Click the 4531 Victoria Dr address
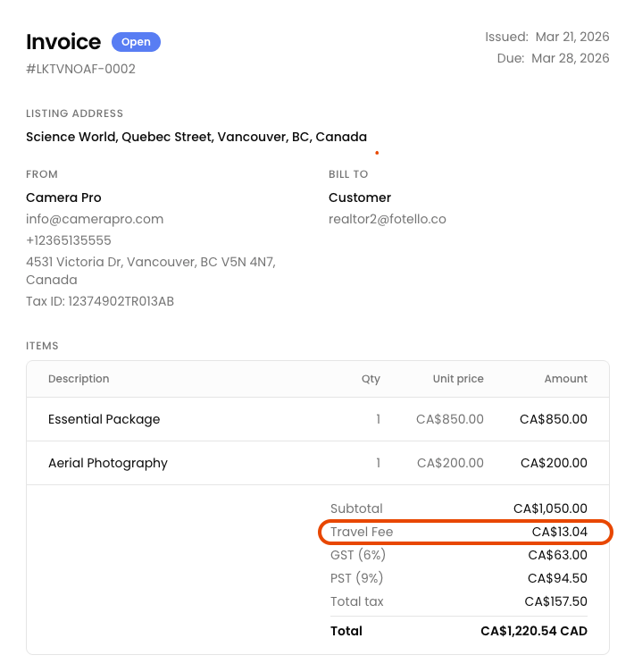Viewport: 634px width, 672px height. pyautogui.click(x=150, y=262)
